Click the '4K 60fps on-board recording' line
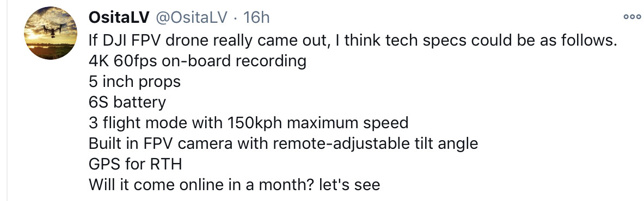 (198, 61)
